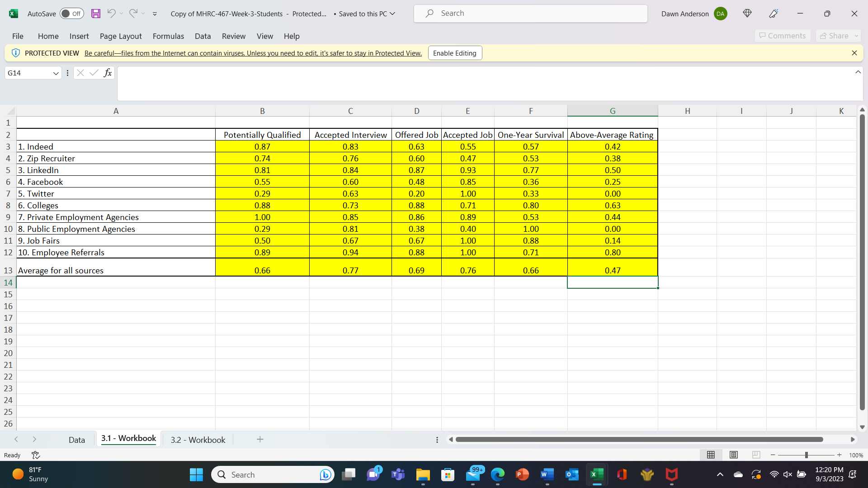The width and height of the screenshot is (868, 488).
Task: Open the Insert Function fx icon
Action: tap(108, 73)
